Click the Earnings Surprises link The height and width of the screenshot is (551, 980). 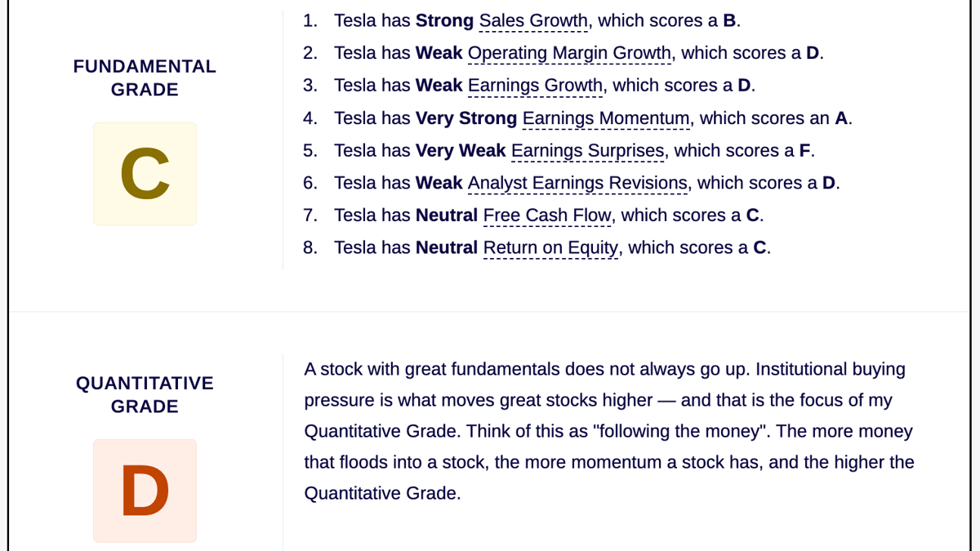click(x=587, y=151)
